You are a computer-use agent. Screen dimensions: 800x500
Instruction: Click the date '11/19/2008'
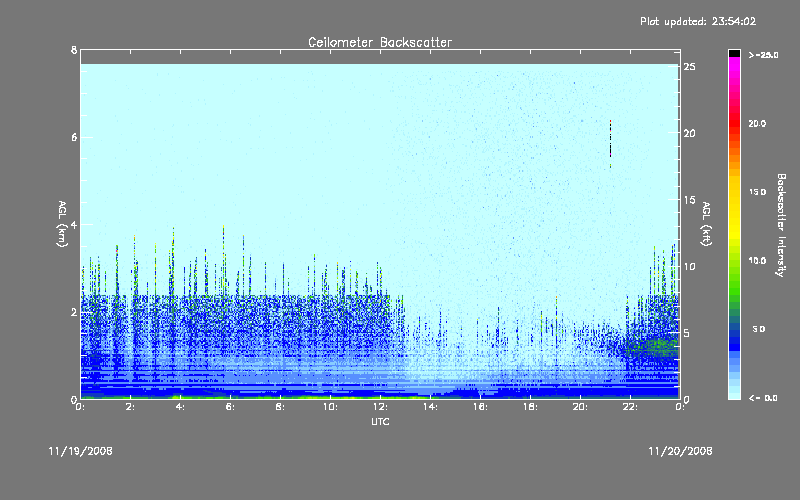pos(81,451)
